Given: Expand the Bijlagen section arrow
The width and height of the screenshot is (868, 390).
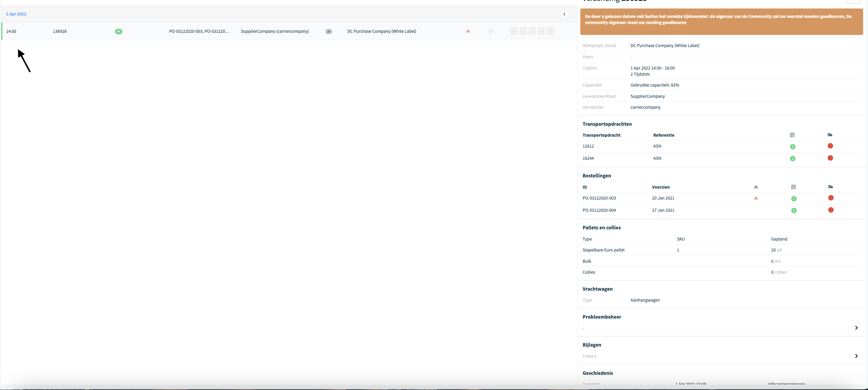Looking at the screenshot, I should click(x=856, y=356).
